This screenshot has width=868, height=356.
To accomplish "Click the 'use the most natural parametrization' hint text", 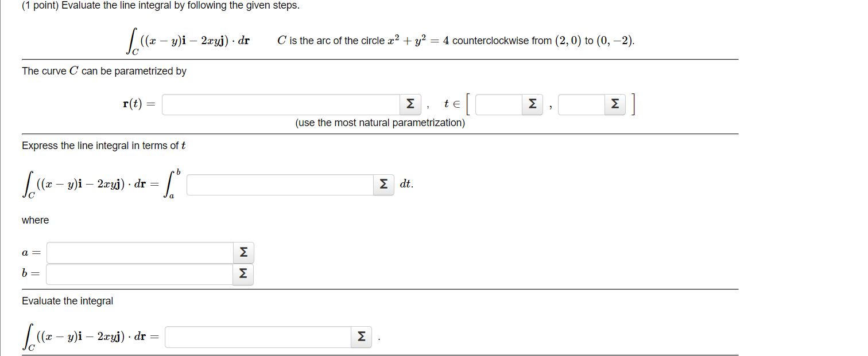I will coord(379,122).
